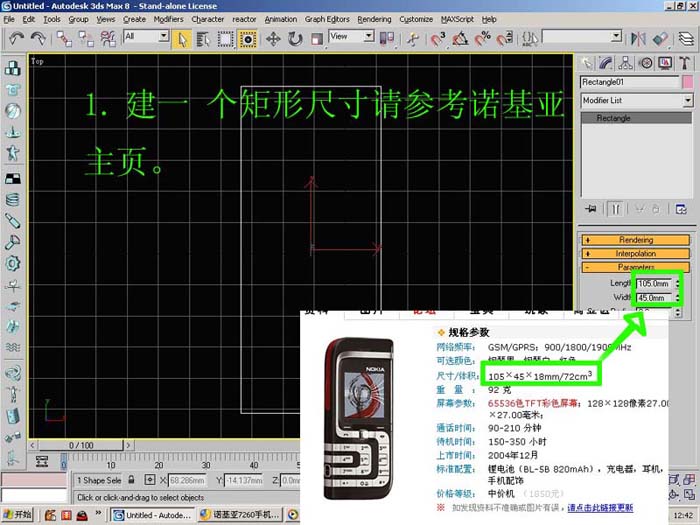Click Use Pivot Point Center icon
The image size is (700, 525).
click(387, 39)
